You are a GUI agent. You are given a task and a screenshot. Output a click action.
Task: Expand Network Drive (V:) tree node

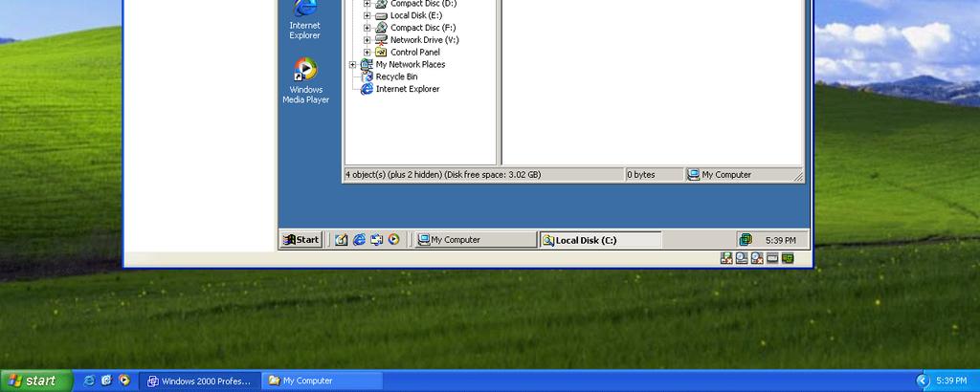click(x=367, y=40)
